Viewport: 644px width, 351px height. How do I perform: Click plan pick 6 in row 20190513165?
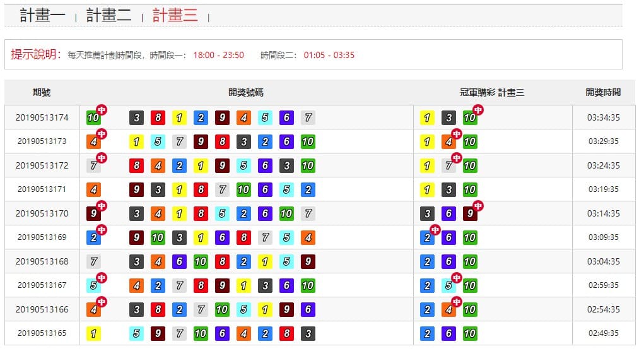pos(448,333)
